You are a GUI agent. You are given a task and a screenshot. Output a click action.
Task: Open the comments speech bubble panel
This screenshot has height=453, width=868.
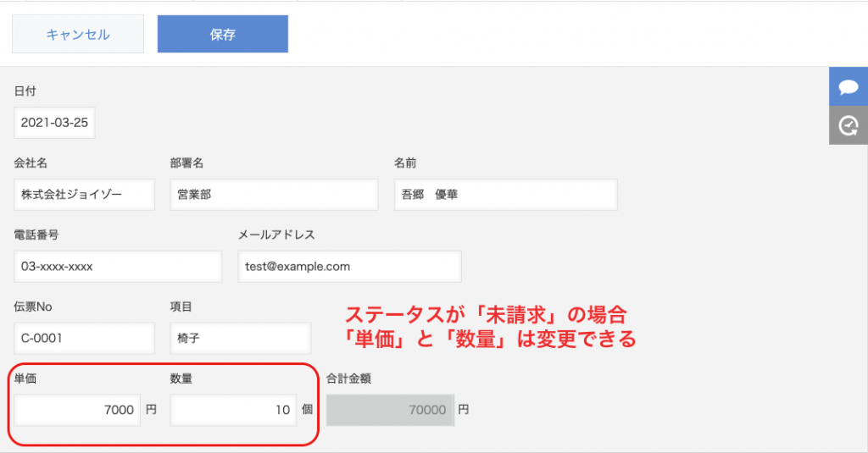click(848, 87)
